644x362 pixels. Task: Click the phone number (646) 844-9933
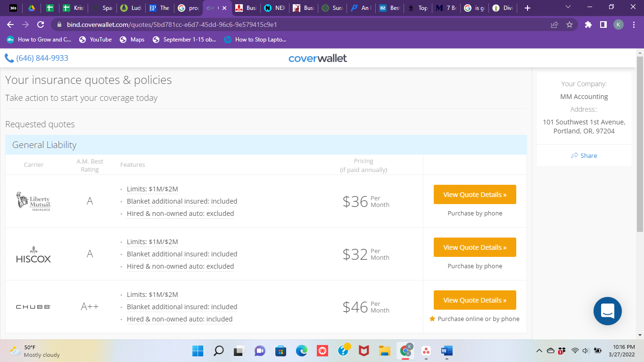pos(37,58)
